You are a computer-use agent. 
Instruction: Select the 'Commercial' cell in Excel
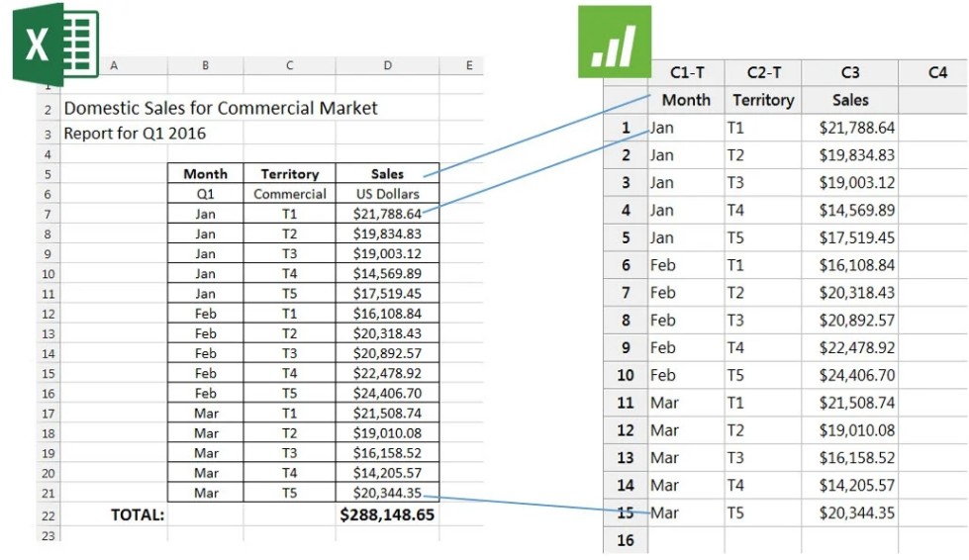click(289, 194)
